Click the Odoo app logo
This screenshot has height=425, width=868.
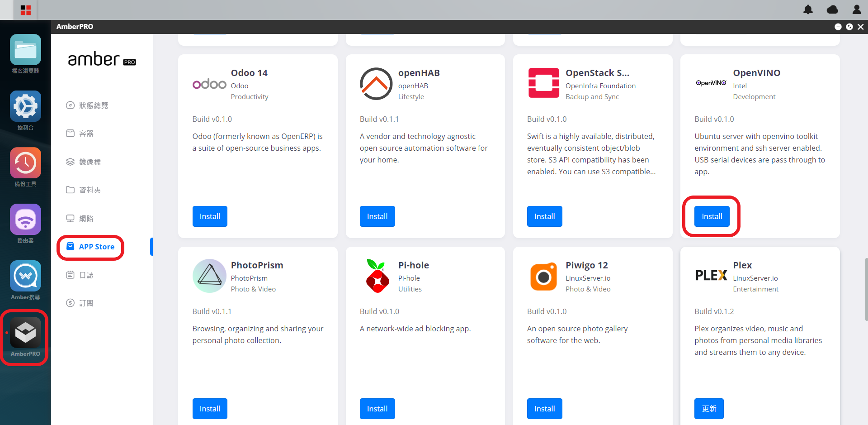[x=209, y=84]
